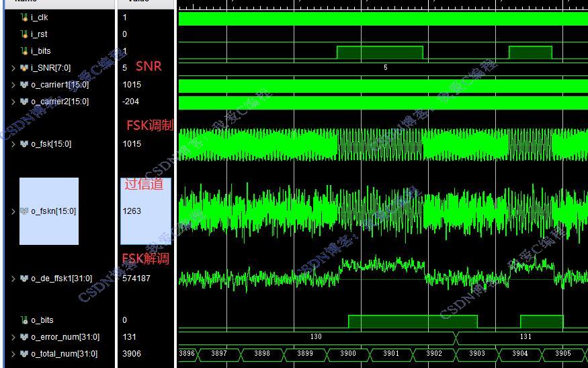588x368 pixels.
Task: Expand the i_SNR[7:0] bus
Action: pyautogui.click(x=13, y=68)
